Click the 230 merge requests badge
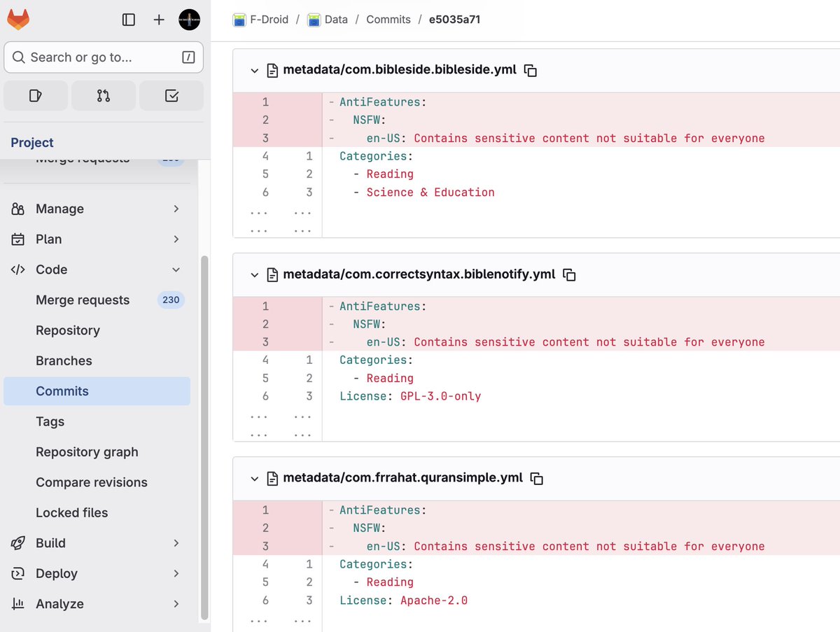The image size is (840, 632). coord(171,300)
